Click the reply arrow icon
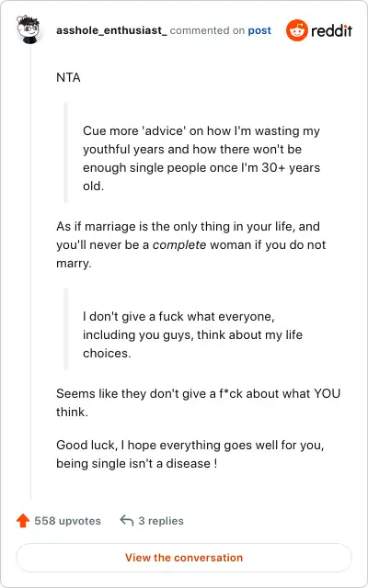The height and width of the screenshot is (588, 368). point(127,521)
